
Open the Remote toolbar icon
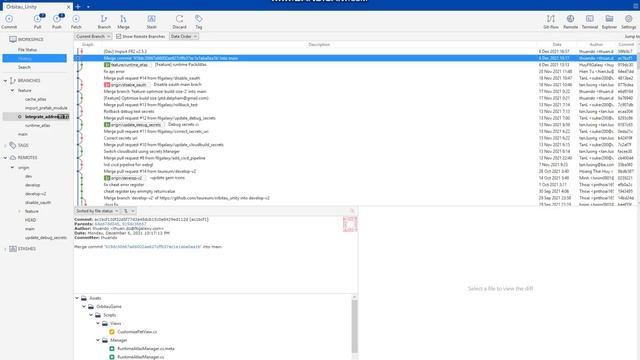coord(570,19)
